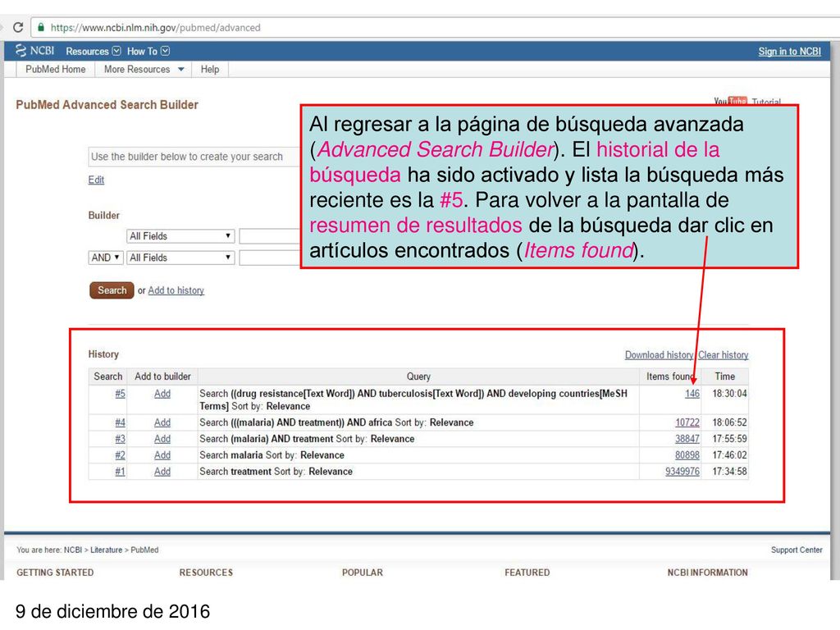The width and height of the screenshot is (840, 630).
Task: Click the green padlock security icon
Action: 41,27
